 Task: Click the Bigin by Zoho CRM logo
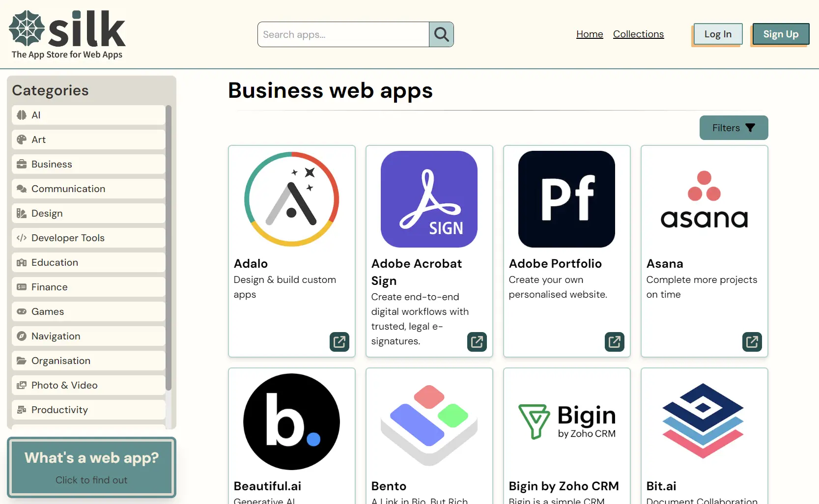click(567, 421)
